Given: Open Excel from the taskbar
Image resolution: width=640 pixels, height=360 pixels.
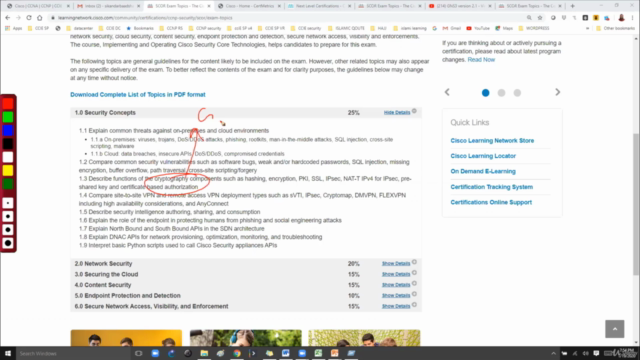Looking at the screenshot, I should (x=318, y=353).
